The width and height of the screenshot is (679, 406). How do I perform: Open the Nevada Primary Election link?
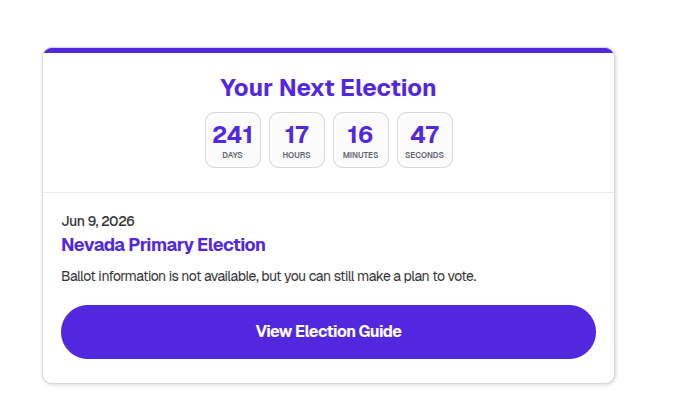[163, 245]
